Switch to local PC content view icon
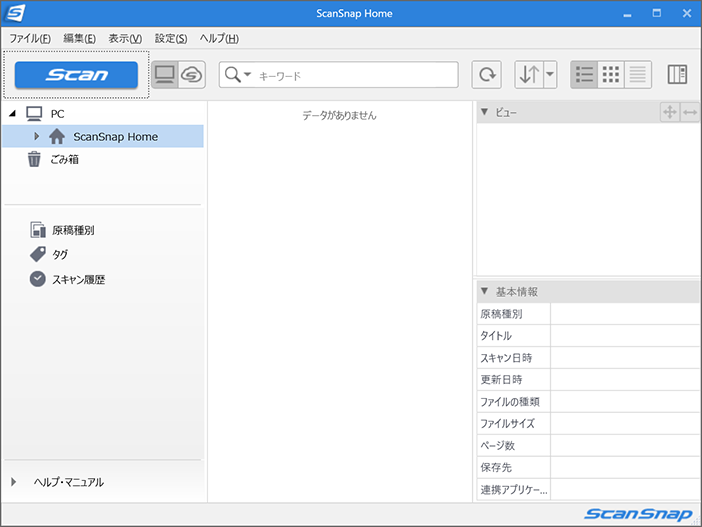Screen dimensions: 702x527 (x=165, y=74)
